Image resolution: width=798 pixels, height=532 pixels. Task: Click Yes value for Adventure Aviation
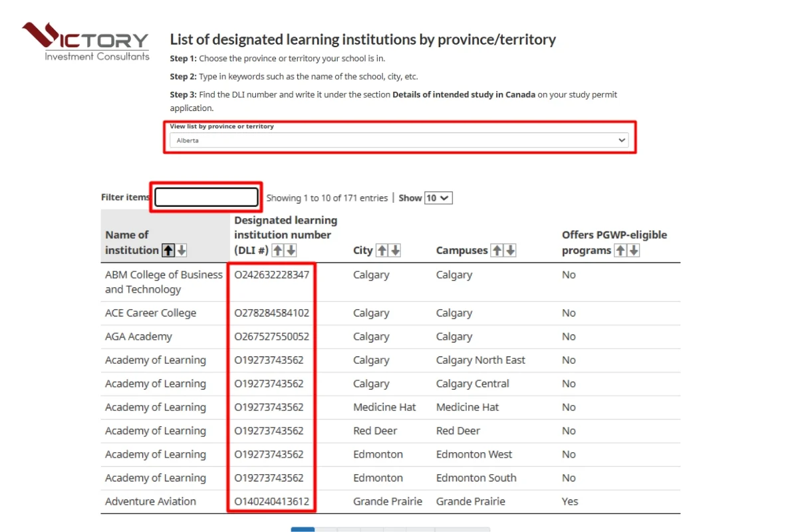coord(570,501)
